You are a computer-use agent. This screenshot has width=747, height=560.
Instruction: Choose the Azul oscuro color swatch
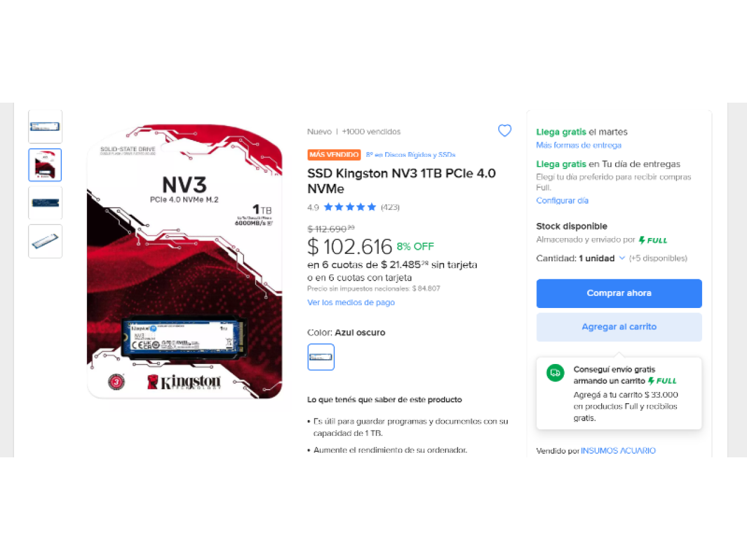pos(321,357)
